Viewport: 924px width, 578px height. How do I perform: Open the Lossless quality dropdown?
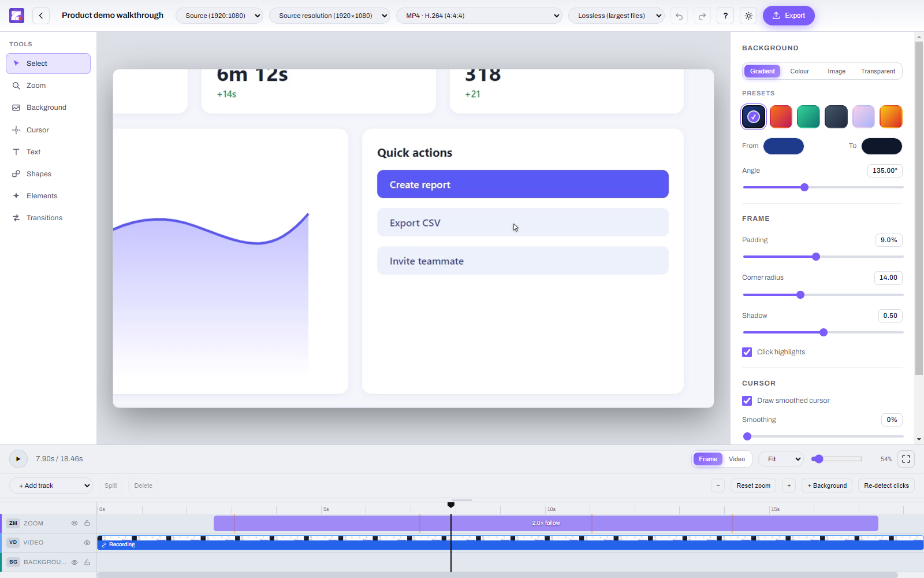616,16
